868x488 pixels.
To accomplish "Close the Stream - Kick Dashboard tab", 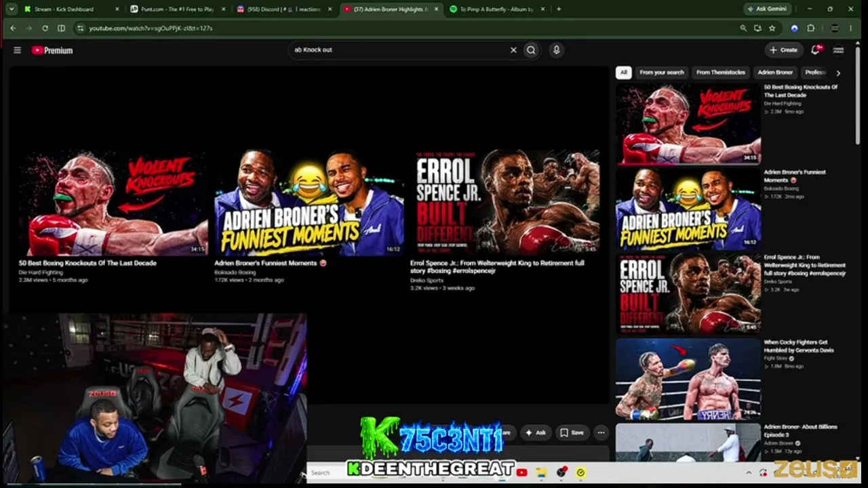I will point(117,9).
